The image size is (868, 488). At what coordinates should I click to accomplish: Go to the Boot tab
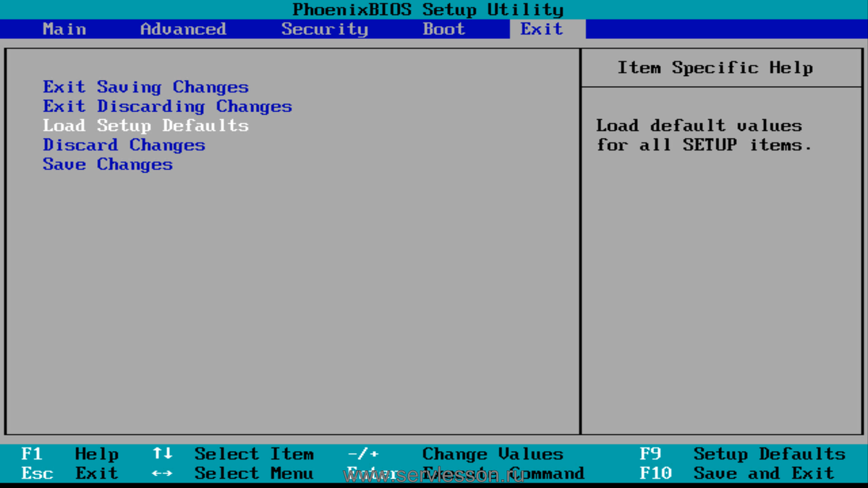click(444, 29)
